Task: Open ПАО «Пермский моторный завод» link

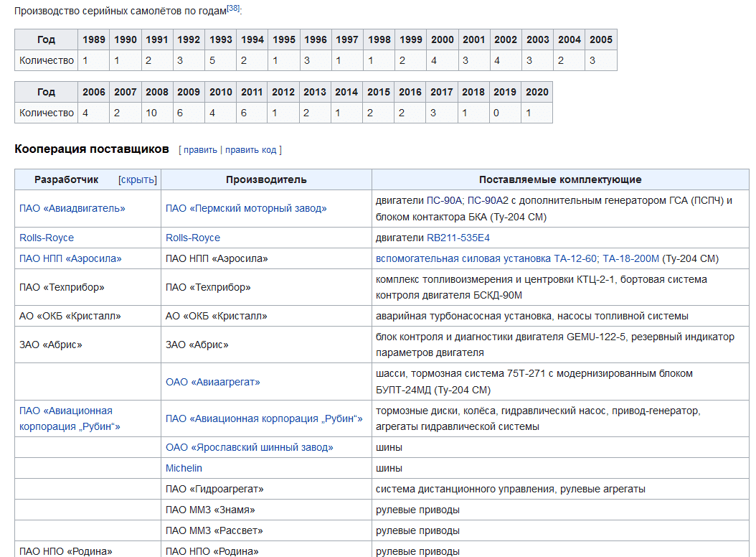Action: (x=246, y=208)
